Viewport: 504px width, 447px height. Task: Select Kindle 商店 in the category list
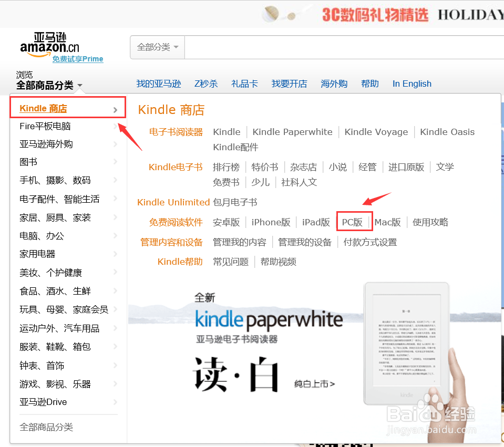pyautogui.click(x=44, y=109)
